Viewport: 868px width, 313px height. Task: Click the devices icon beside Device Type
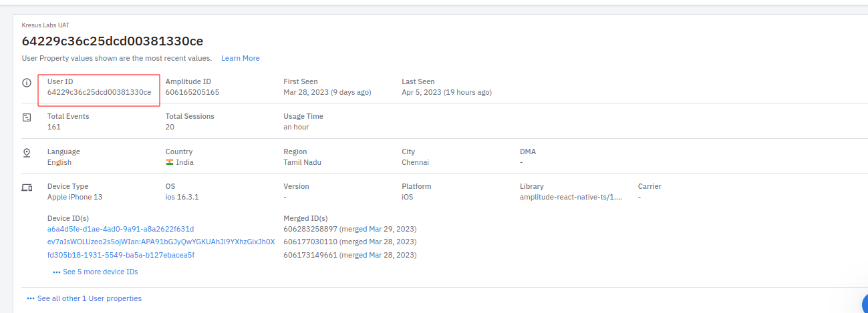tap(27, 188)
